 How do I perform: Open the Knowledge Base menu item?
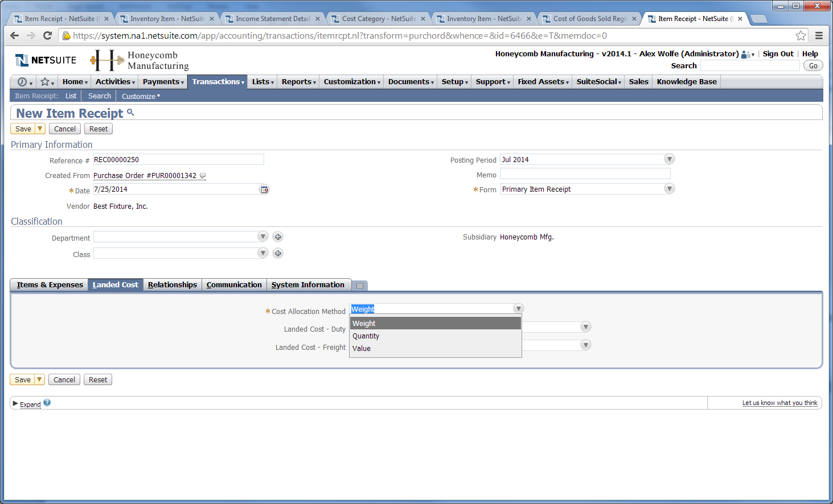pyautogui.click(x=687, y=82)
